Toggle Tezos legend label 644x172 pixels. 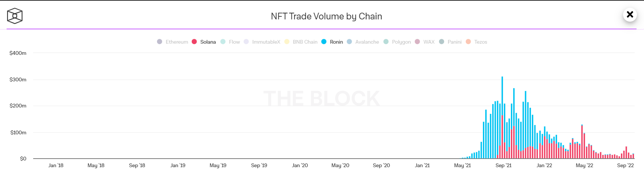[x=481, y=42]
